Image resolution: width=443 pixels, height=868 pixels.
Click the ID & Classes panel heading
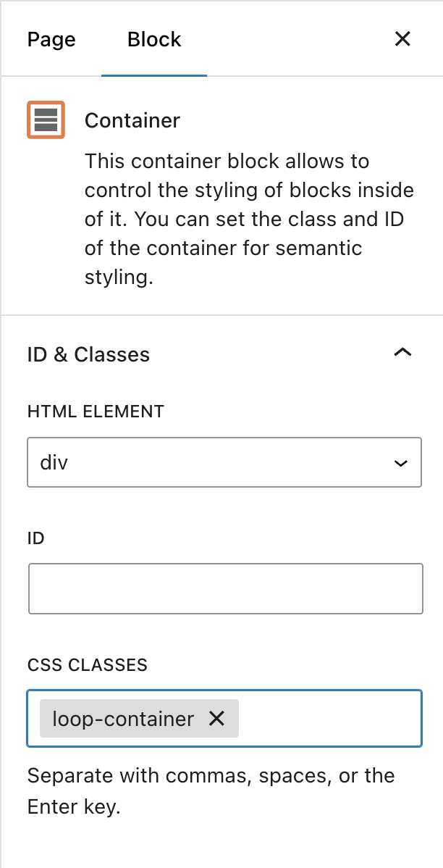88,354
